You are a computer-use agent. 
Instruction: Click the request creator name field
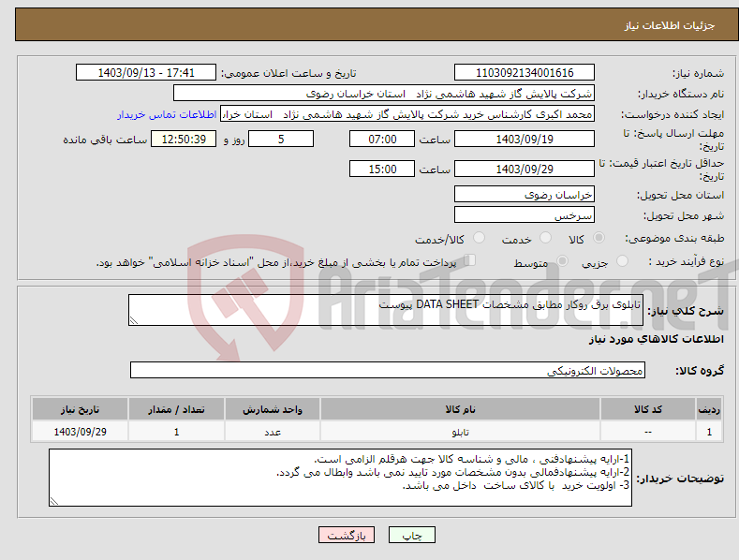coord(407,114)
